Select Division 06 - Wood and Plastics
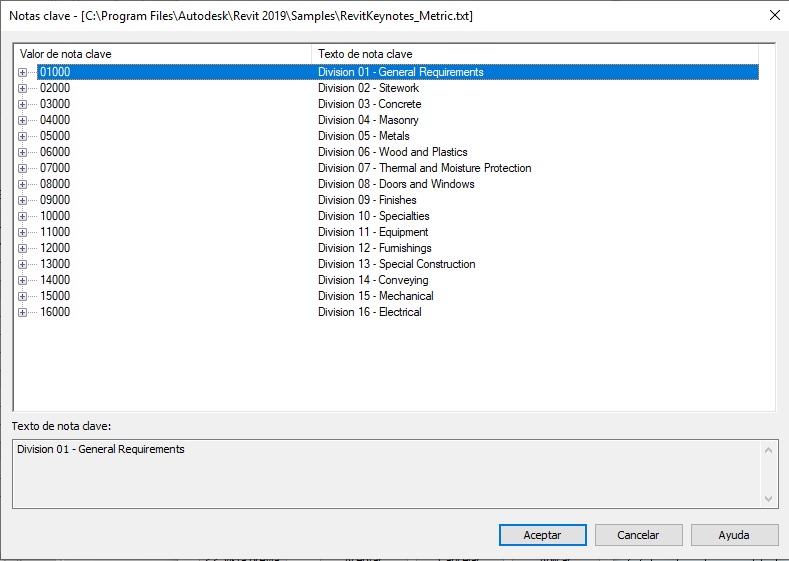 [x=392, y=152]
